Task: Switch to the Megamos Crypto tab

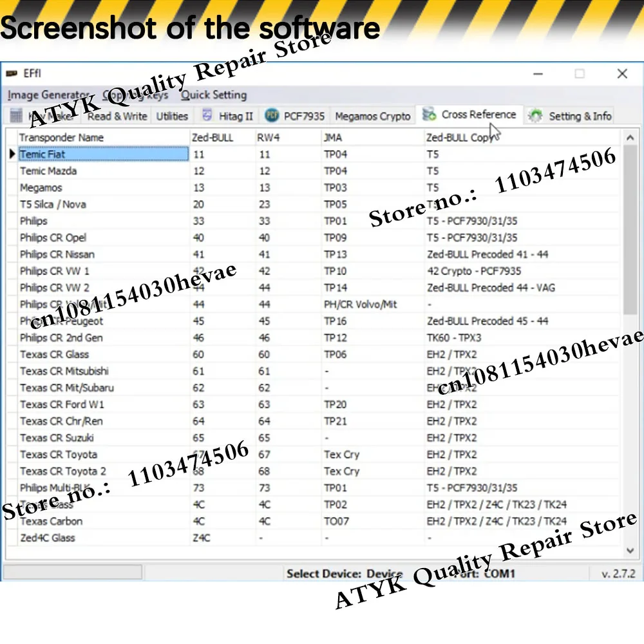Action: (x=372, y=116)
